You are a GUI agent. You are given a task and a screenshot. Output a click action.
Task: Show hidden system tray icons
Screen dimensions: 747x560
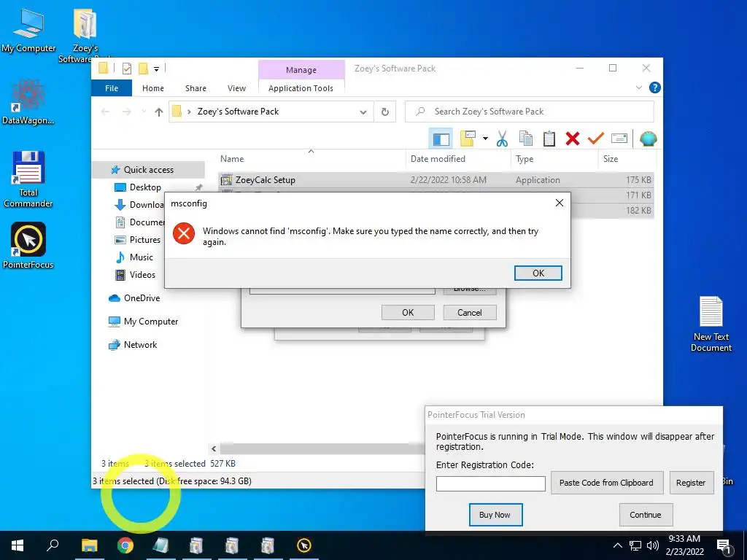(617, 545)
